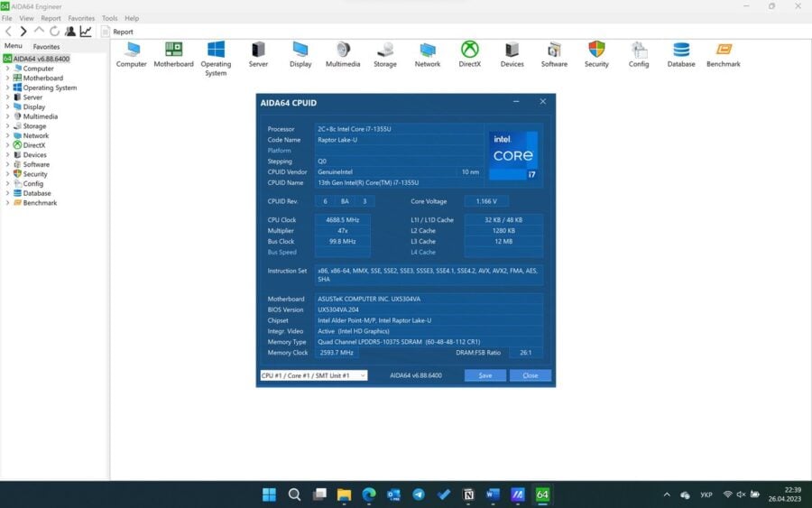Open the Operating System category icon
The height and width of the screenshot is (508, 812).
click(216, 59)
